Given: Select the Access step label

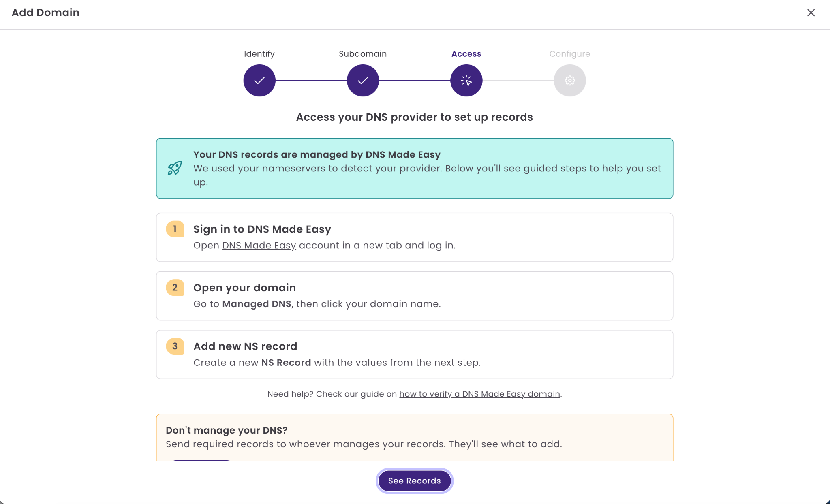Looking at the screenshot, I should coord(466,54).
